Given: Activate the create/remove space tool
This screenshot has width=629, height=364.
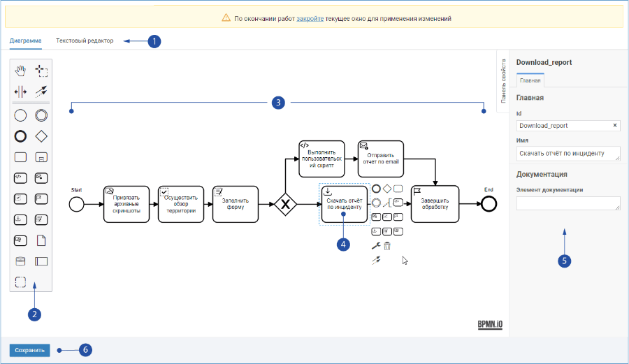Looking at the screenshot, I should click(20, 92).
